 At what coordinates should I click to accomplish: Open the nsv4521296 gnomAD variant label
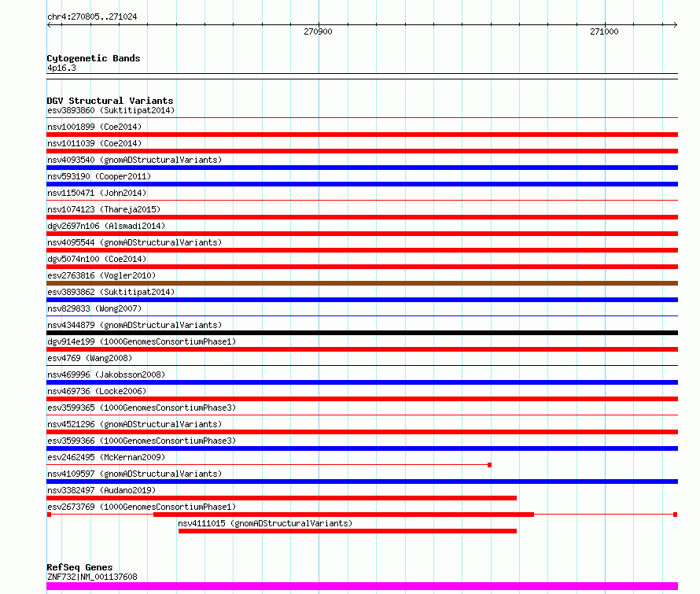click(134, 424)
